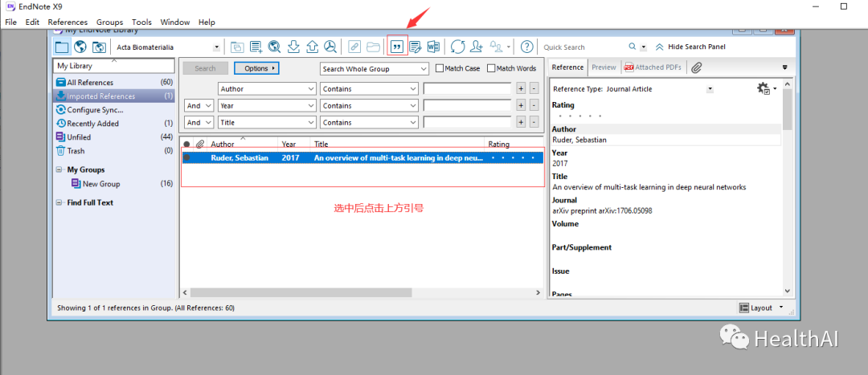
Task: Open Online Search globe-magnifier icon
Action: tap(275, 47)
